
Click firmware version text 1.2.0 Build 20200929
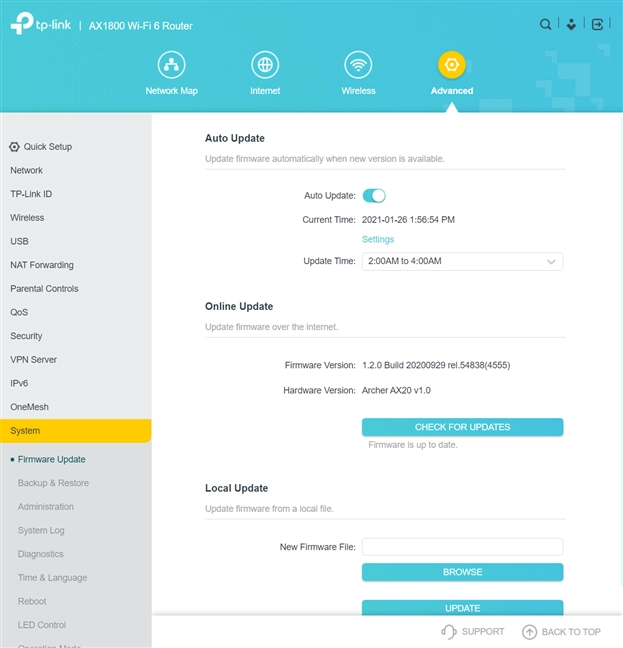[436, 365]
